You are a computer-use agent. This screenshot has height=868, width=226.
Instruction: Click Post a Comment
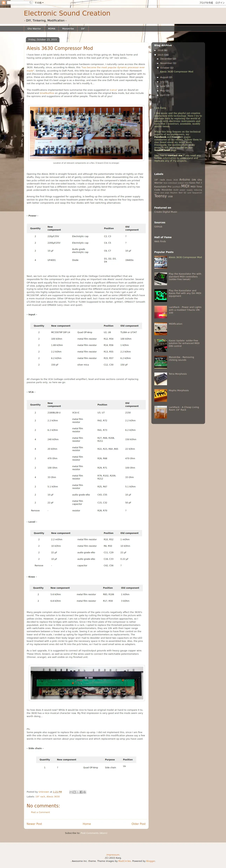point(40,812)
